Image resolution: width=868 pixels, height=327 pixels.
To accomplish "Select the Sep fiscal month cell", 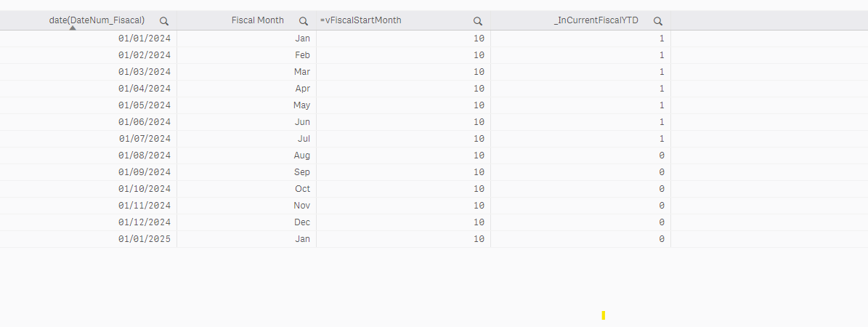I will (x=302, y=172).
